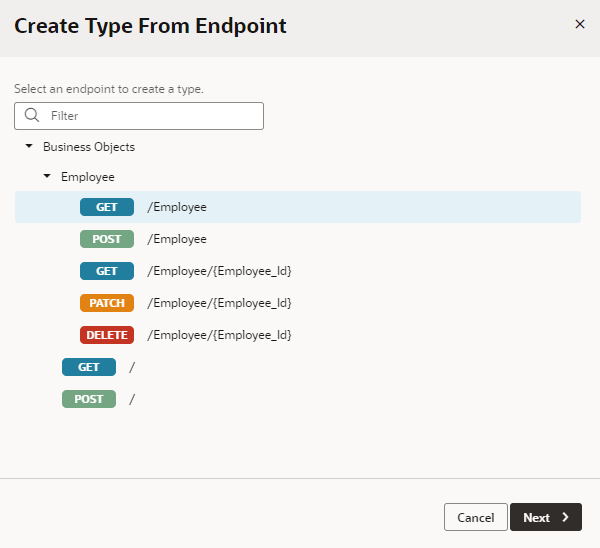Click the POST badge beside root slash
Viewport: 600px width, 548px height.
pos(89,399)
